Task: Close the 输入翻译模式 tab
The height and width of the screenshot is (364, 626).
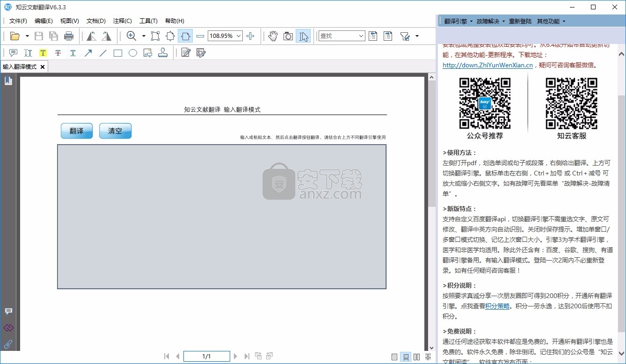Action: click(x=42, y=67)
